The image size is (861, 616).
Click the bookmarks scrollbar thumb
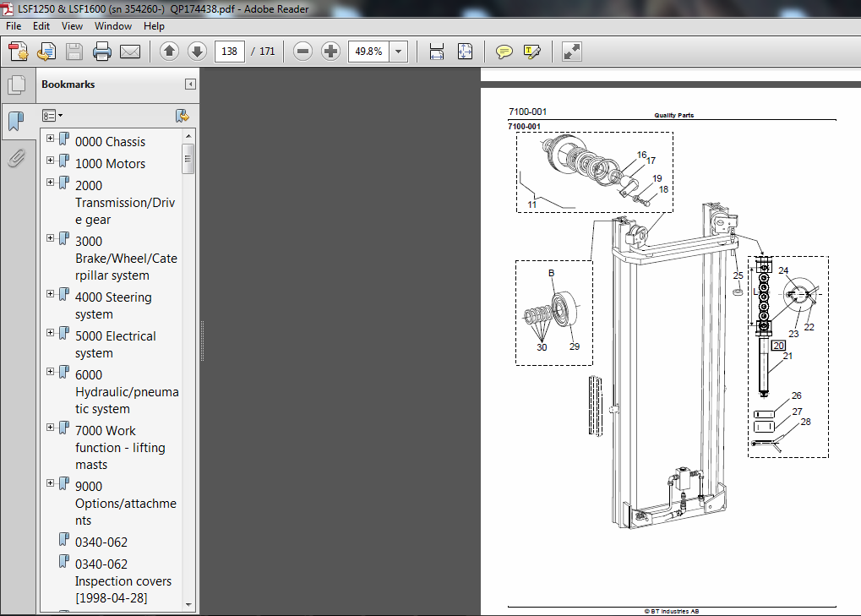pos(188,159)
